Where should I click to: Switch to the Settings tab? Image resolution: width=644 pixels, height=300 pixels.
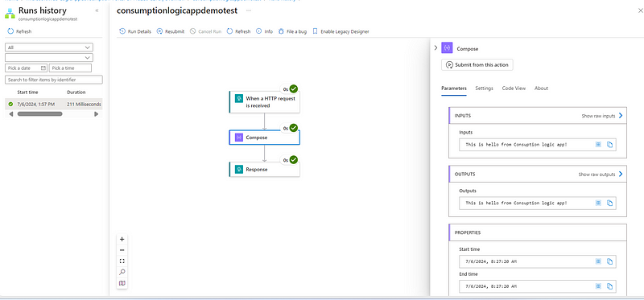point(485,88)
